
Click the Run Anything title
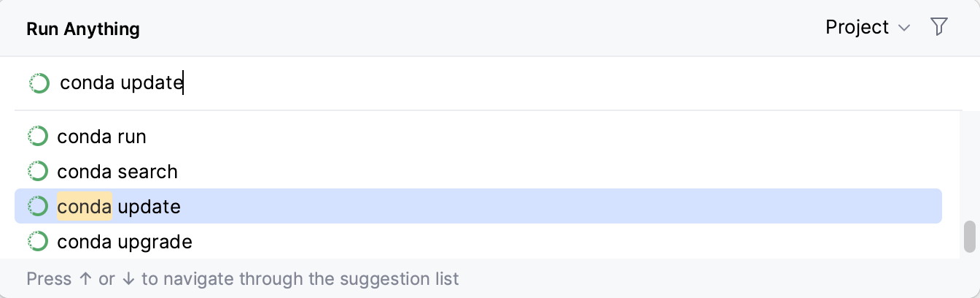pos(83,29)
